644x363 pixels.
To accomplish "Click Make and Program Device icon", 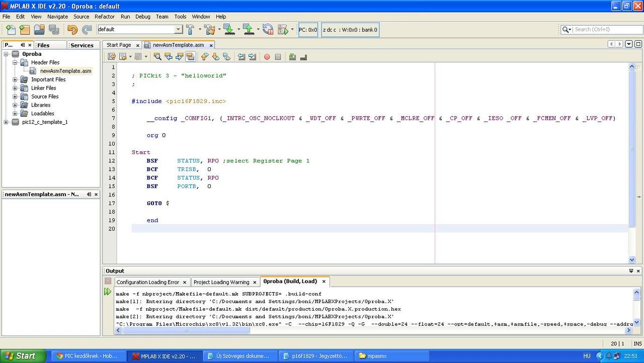I will point(229,30).
